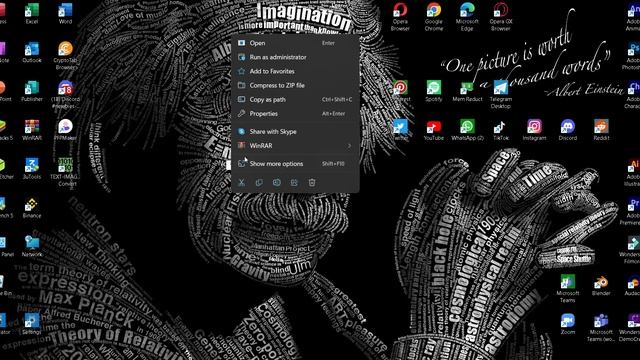640x360 pixels.
Task: Click the YouTube desktop shortcut
Action: point(433,130)
